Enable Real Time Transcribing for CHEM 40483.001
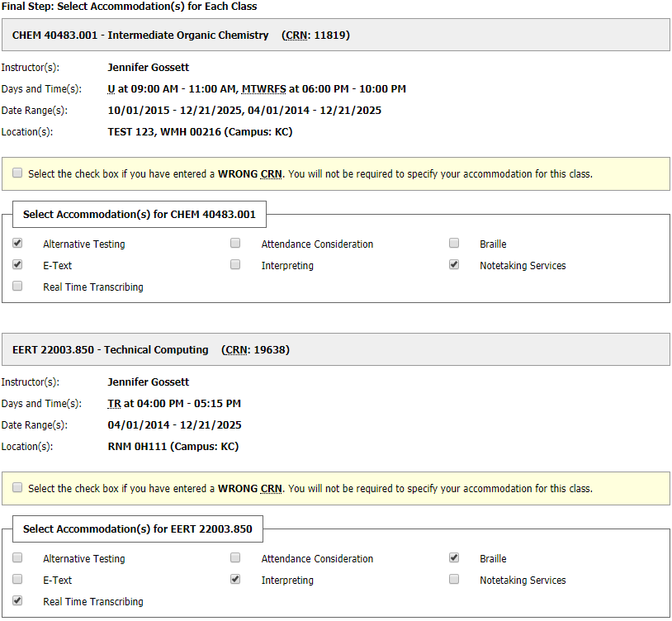The image size is (672, 621). 17,285
